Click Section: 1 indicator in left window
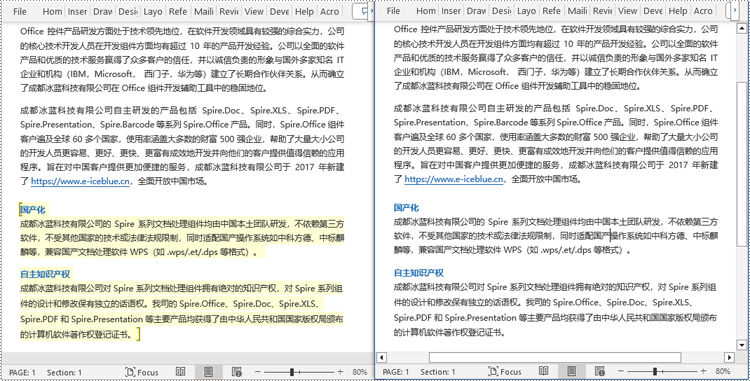 coord(64,372)
